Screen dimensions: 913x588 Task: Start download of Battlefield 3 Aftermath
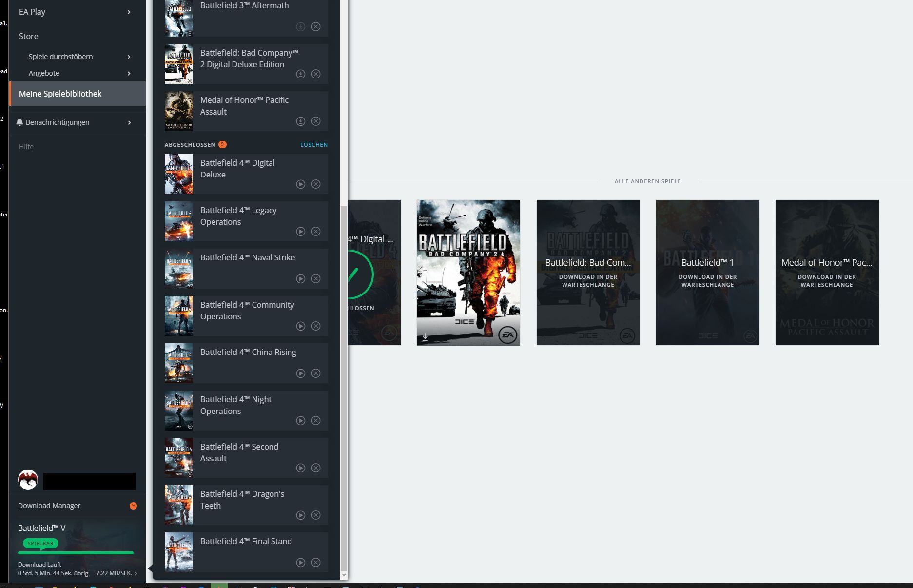pyautogui.click(x=301, y=26)
